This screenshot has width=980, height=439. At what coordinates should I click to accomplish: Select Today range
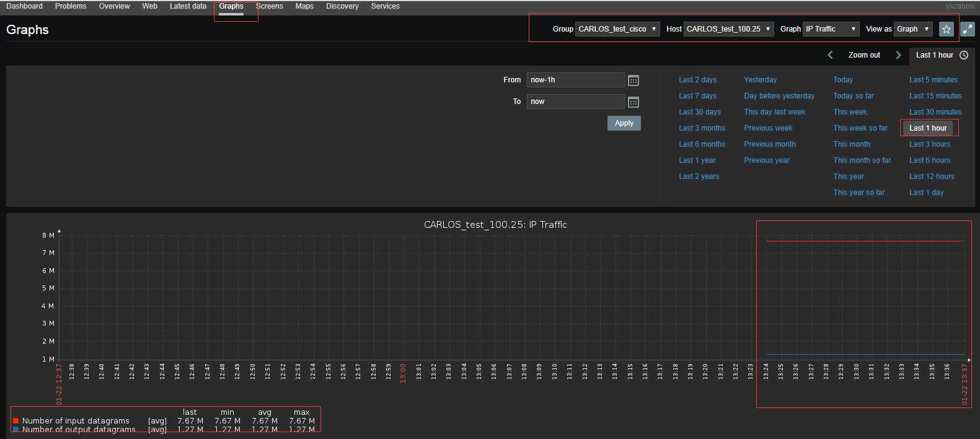843,80
